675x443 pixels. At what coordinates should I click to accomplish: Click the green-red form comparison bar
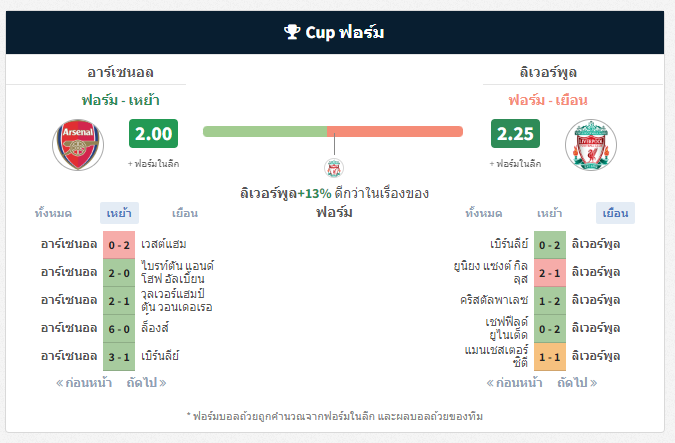pos(333,131)
